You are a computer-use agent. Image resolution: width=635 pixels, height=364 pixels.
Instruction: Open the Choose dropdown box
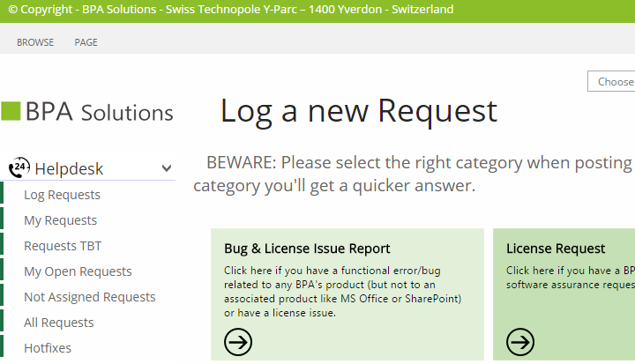(611, 81)
